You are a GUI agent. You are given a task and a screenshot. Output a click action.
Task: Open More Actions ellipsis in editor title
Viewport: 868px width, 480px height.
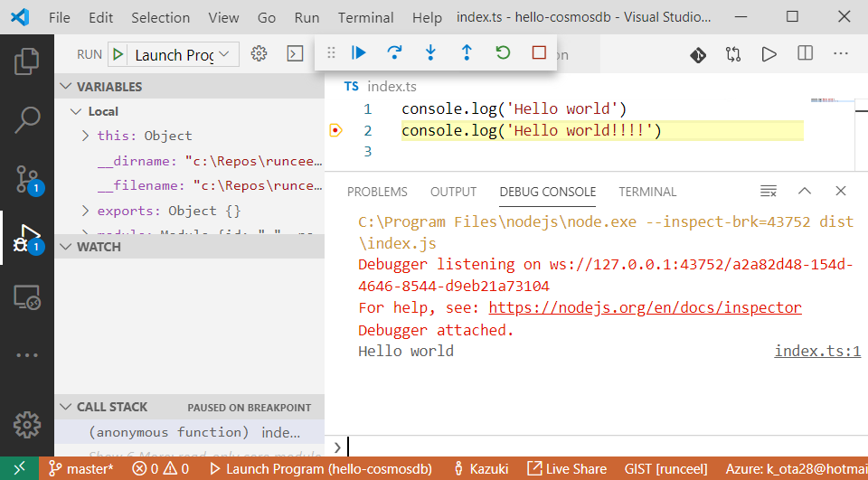point(840,53)
